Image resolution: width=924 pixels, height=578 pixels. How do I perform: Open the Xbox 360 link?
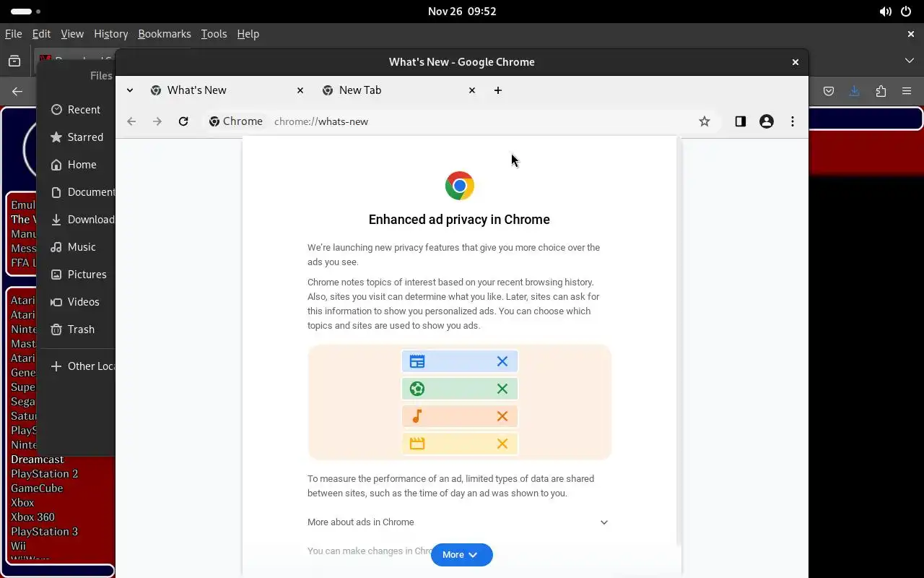coord(32,517)
